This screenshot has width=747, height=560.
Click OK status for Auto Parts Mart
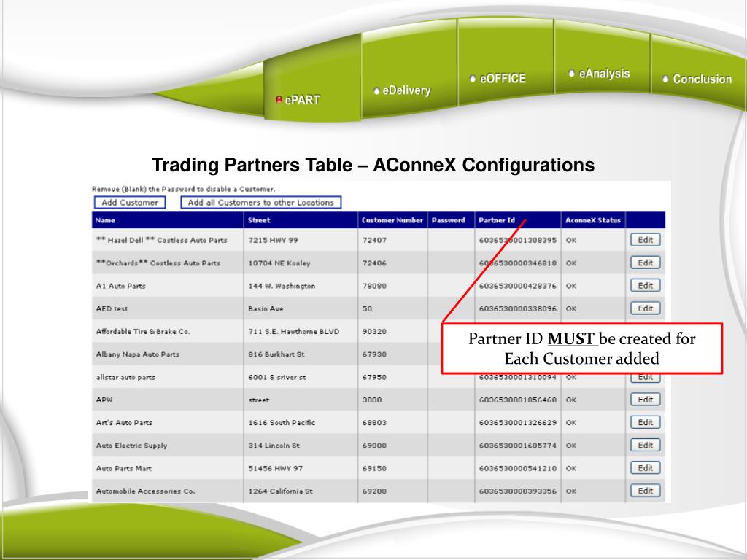[571, 469]
